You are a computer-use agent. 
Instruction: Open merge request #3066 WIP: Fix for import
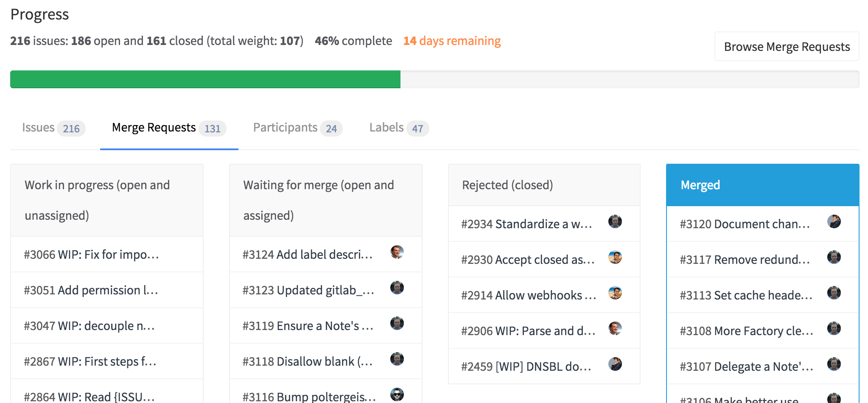point(91,255)
